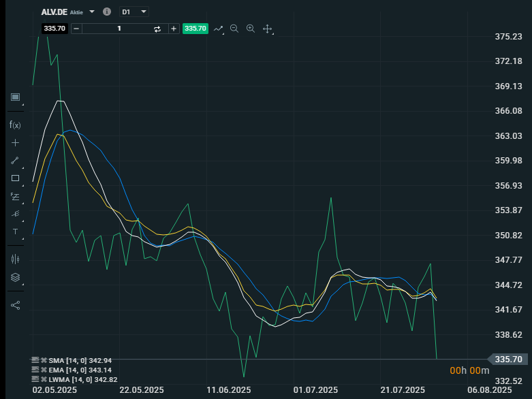Toggle the volume unit swap icon
532x399 pixels.
coord(157,29)
